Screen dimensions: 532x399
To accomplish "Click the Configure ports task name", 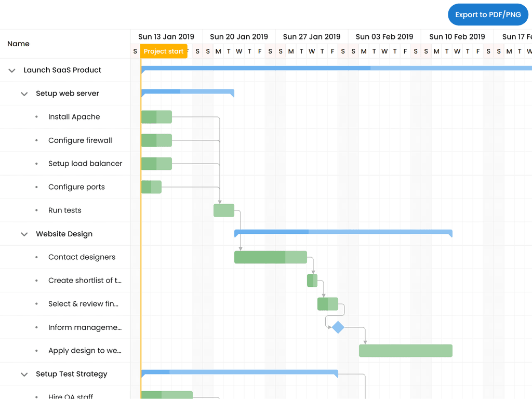I will coord(76,187).
